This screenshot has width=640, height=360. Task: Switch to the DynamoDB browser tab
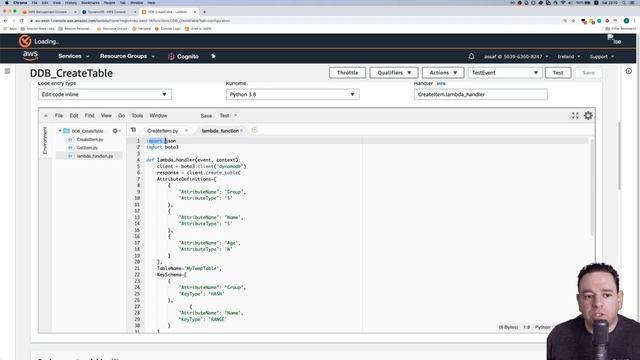coord(107,12)
